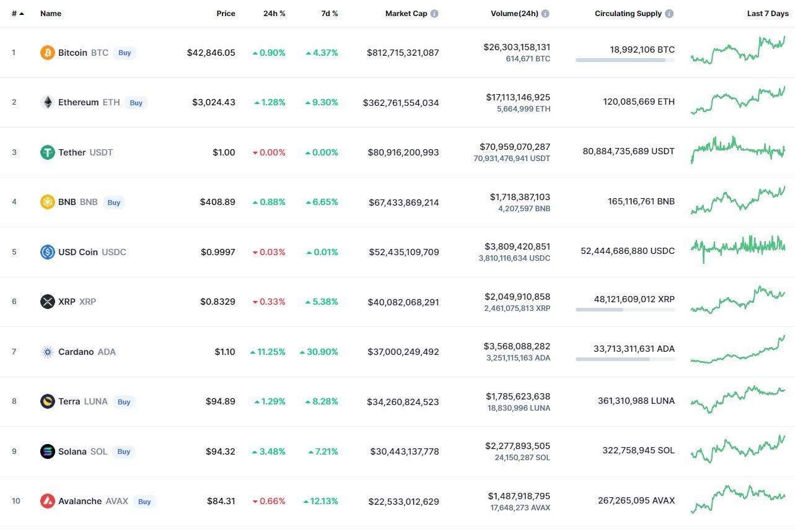Click the Market Cap info icon
The height and width of the screenshot is (532, 795).
(434, 14)
